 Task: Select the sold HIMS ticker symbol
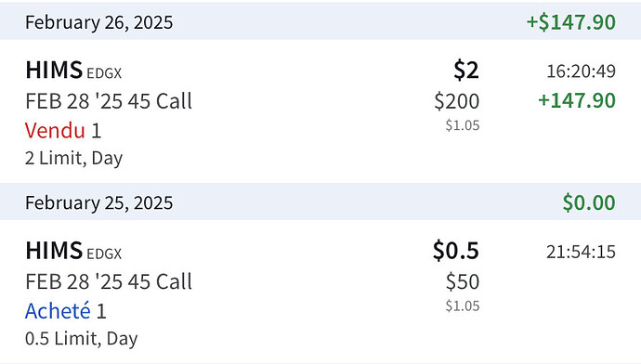coord(54,70)
